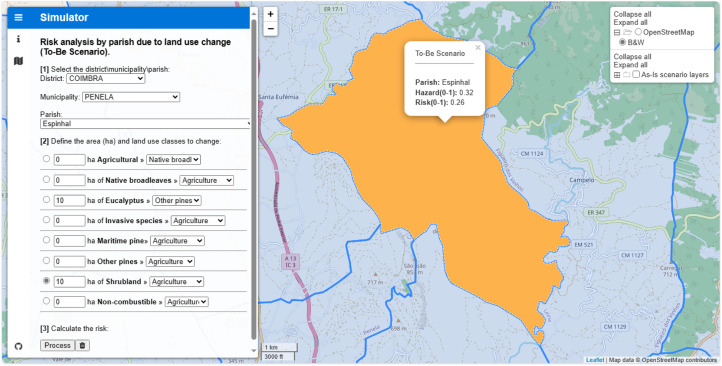Enable the As-Is scenario layers checkbox
Screen dimensions: 722x366
coord(636,74)
